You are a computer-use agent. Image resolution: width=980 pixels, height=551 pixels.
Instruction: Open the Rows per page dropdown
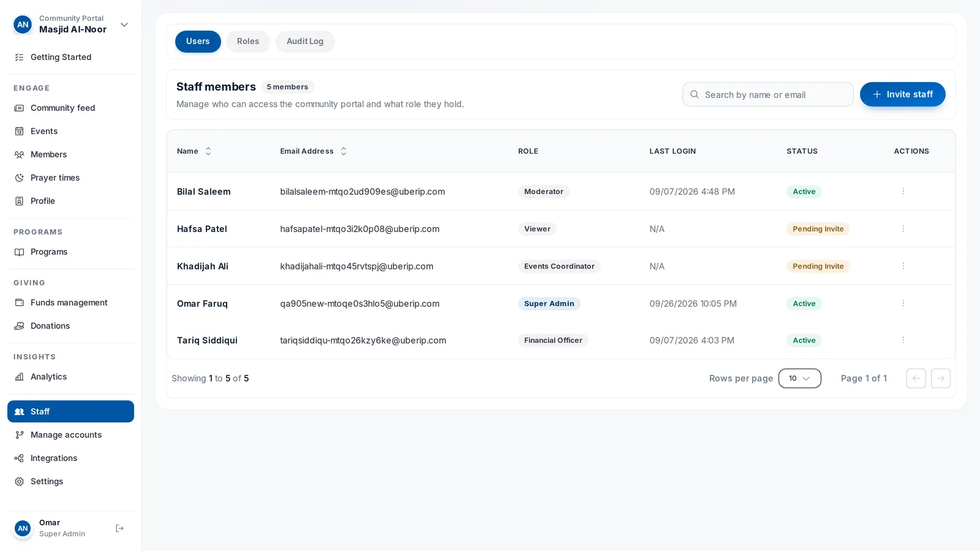pyautogui.click(x=799, y=378)
